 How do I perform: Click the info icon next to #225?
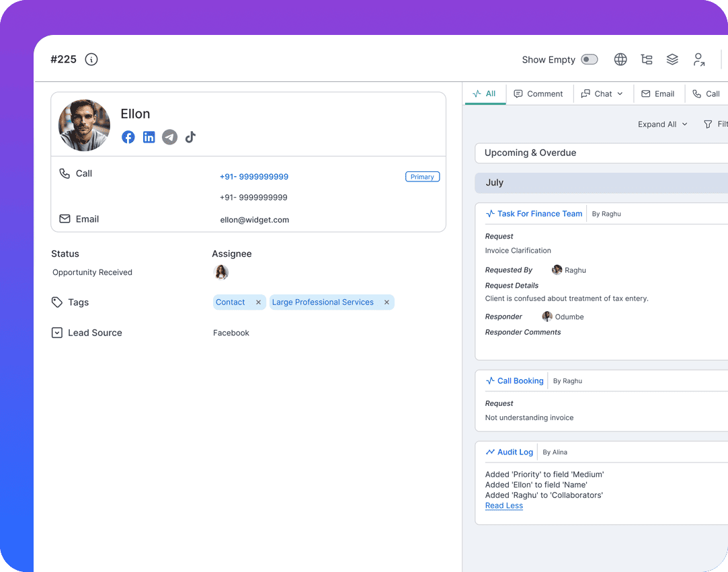pos(91,59)
